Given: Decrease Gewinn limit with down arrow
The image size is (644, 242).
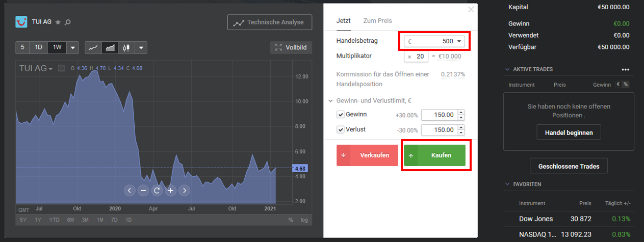Looking at the screenshot, I should tap(461, 118).
